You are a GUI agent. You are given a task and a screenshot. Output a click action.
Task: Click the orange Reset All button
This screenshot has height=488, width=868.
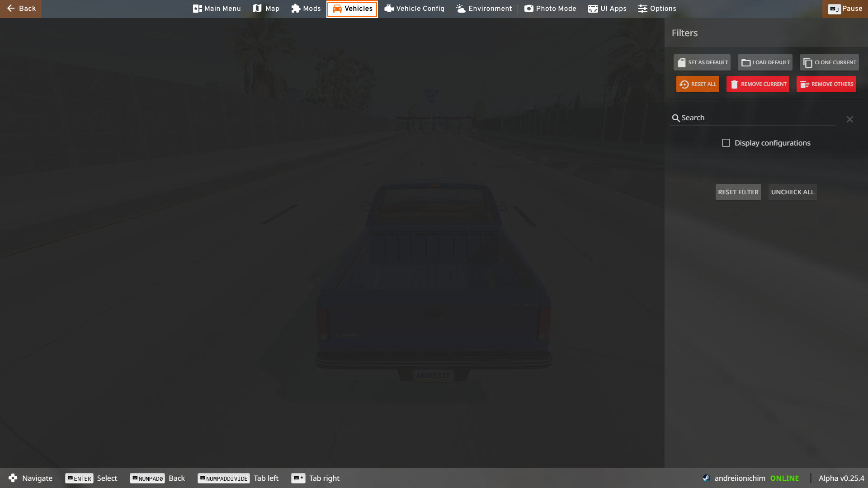[x=698, y=84]
